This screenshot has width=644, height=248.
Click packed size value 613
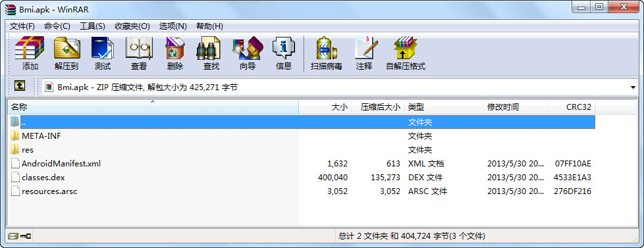click(x=393, y=163)
